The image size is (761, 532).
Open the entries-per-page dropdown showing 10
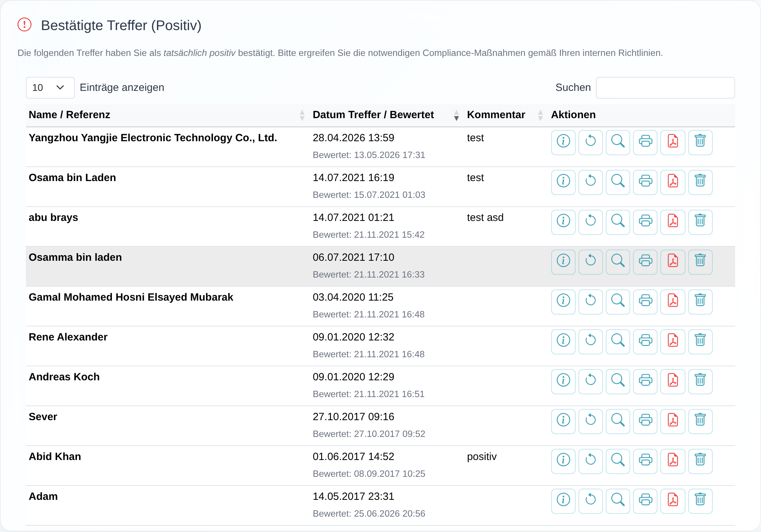[50, 87]
